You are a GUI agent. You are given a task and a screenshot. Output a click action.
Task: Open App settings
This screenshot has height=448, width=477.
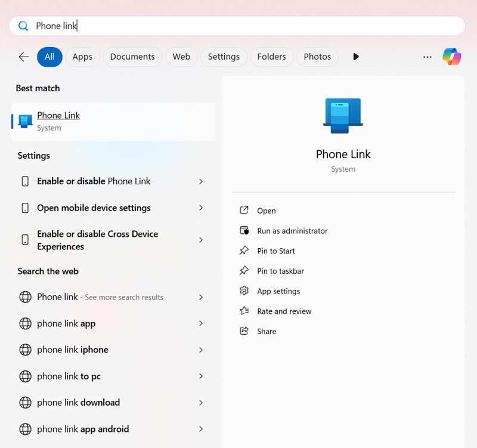tap(278, 291)
